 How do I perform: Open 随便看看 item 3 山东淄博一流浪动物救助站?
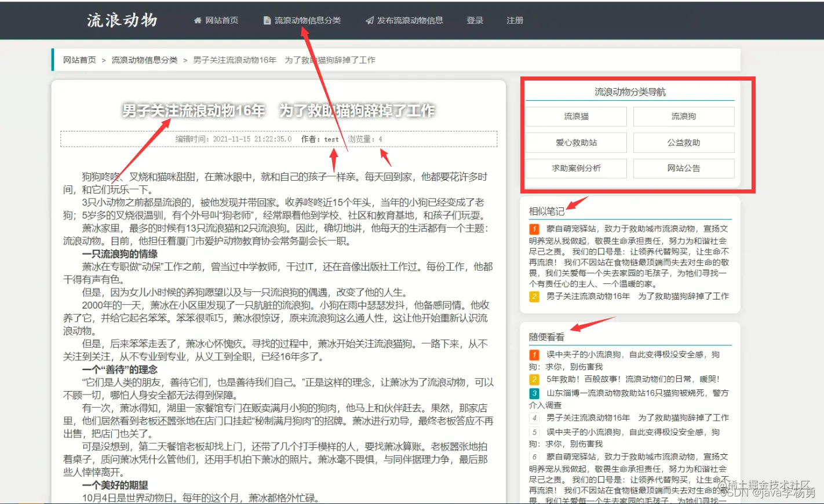pos(629,399)
